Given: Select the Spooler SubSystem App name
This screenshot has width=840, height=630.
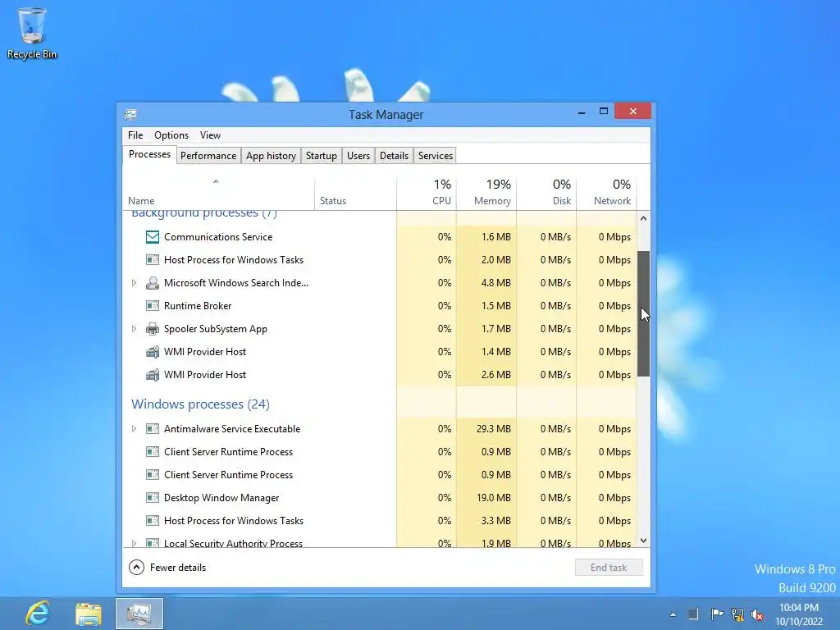Looking at the screenshot, I should click(x=216, y=329).
